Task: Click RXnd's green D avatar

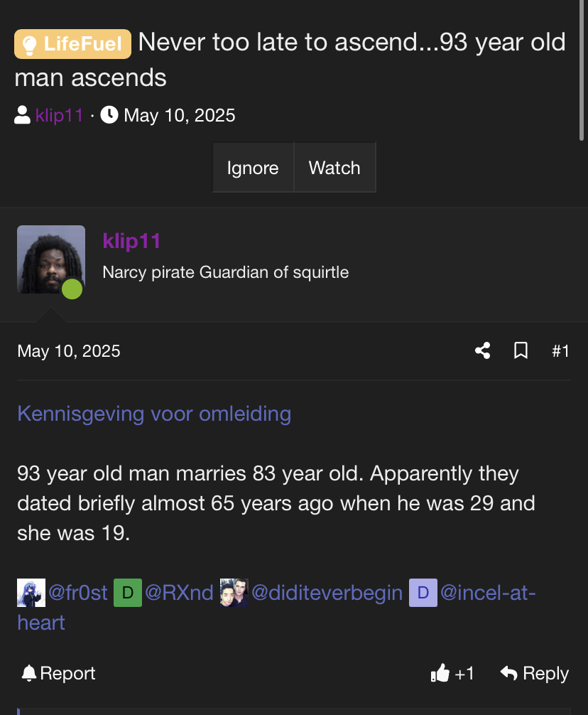Action: [128, 593]
